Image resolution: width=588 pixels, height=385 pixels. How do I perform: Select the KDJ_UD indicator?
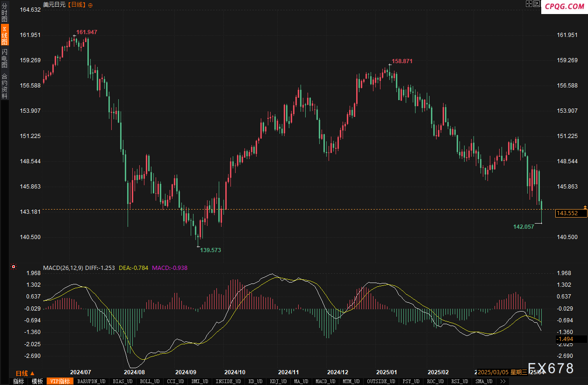pos(279,381)
